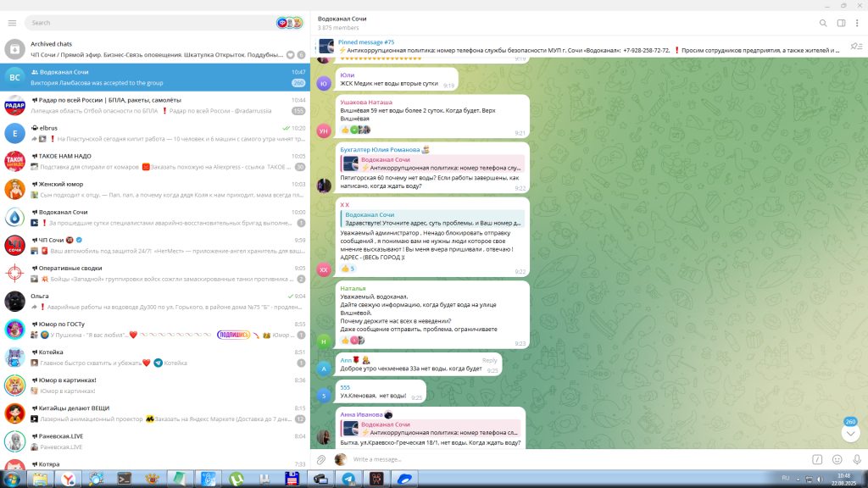Toggle the right info side panel
The width and height of the screenshot is (868, 488).
pos(840,23)
